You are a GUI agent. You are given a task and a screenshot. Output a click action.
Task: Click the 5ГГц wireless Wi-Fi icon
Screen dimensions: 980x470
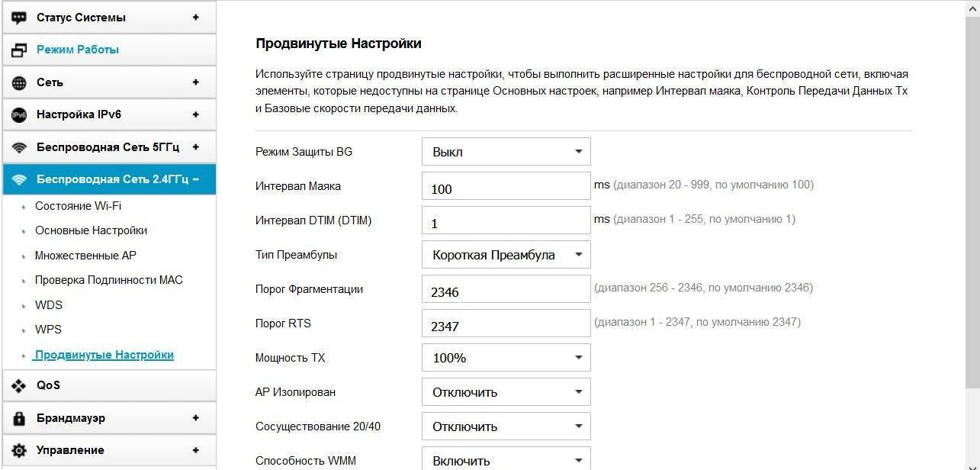19,147
